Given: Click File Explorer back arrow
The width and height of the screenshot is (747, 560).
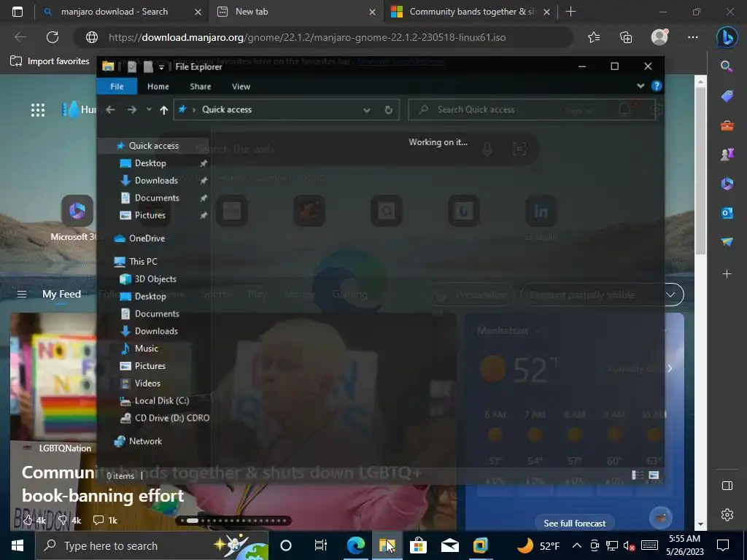Looking at the screenshot, I should (111, 109).
